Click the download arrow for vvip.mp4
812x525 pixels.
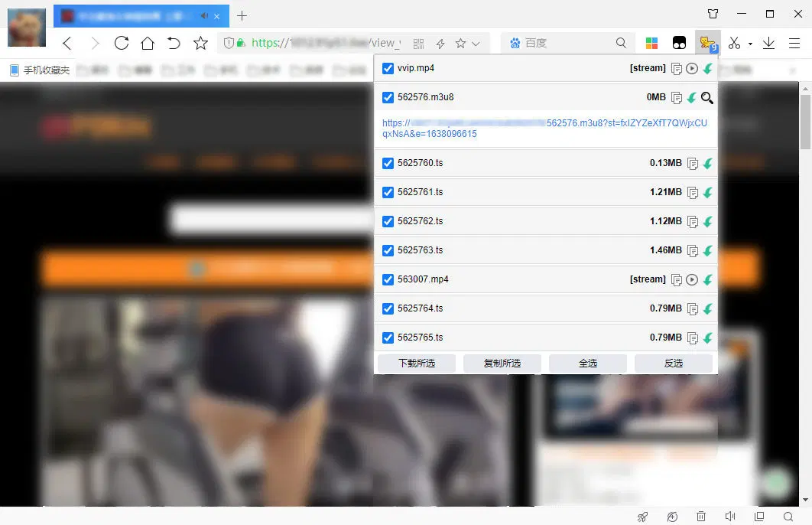click(708, 69)
